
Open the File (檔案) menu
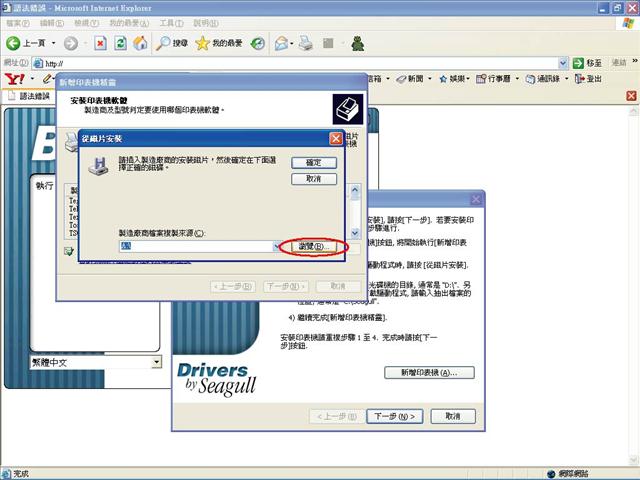18,23
